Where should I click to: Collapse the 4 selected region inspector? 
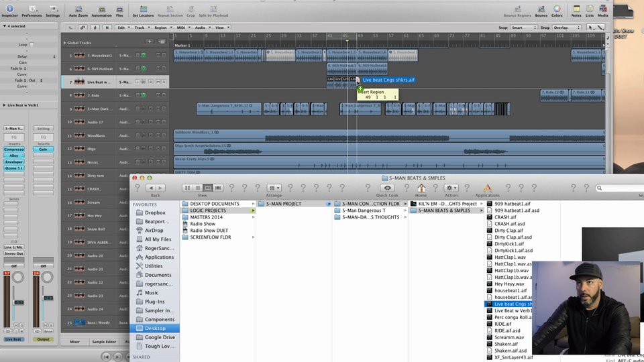tap(4, 26)
